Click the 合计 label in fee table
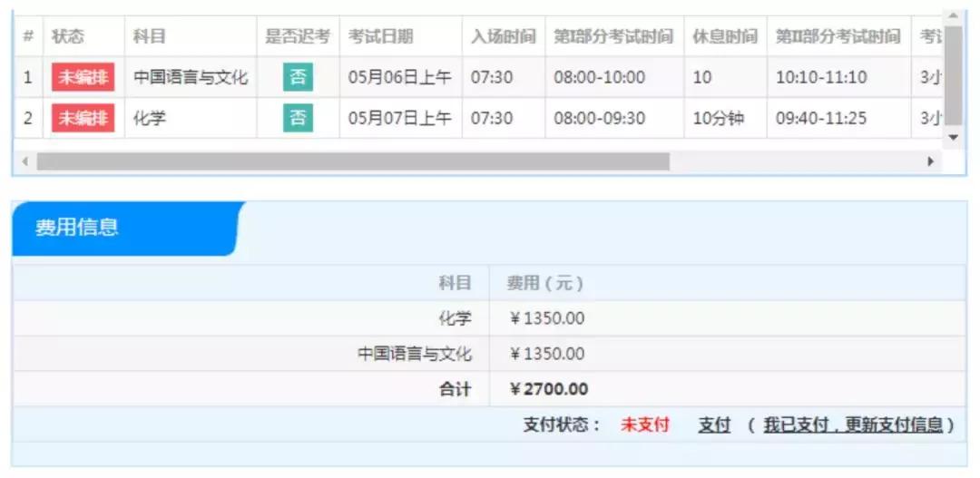Viewport: 980px width, 478px height. pos(455,389)
